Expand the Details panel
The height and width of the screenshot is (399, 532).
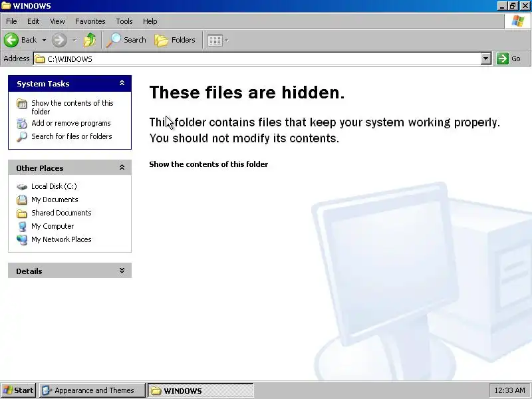(122, 271)
